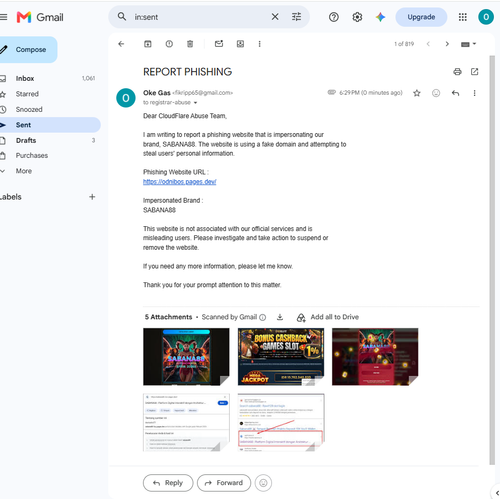
Task: Open the Bonus Cashback Games Slot attachment
Action: (x=281, y=357)
